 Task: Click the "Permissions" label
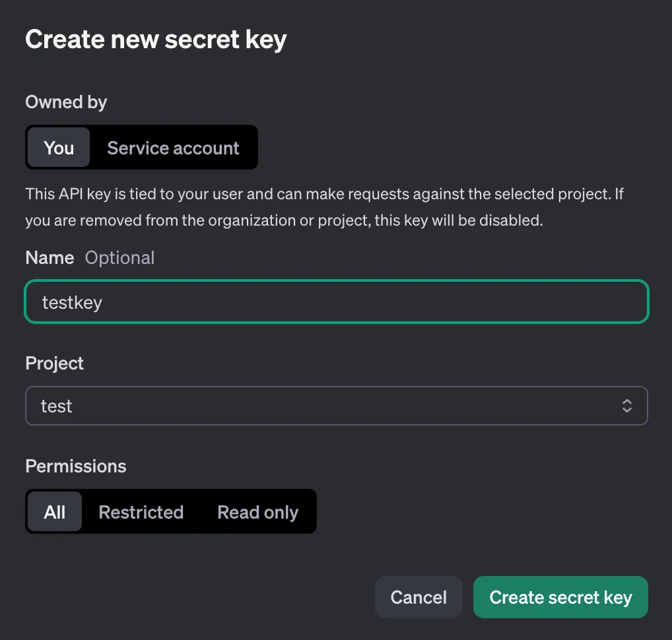[x=76, y=466]
